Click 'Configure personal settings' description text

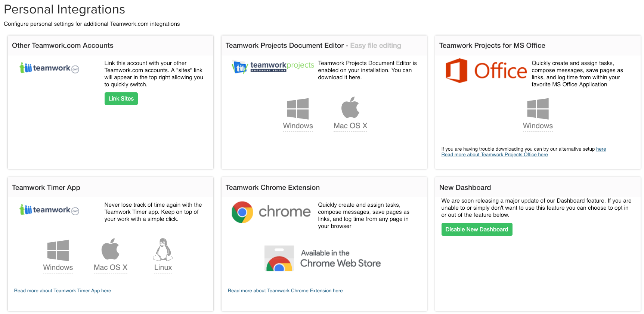(92, 24)
